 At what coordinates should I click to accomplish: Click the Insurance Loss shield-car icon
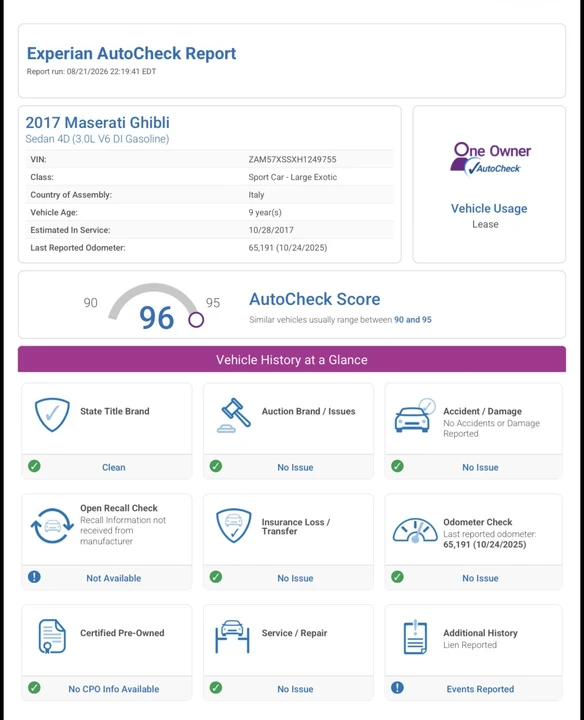[234, 525]
